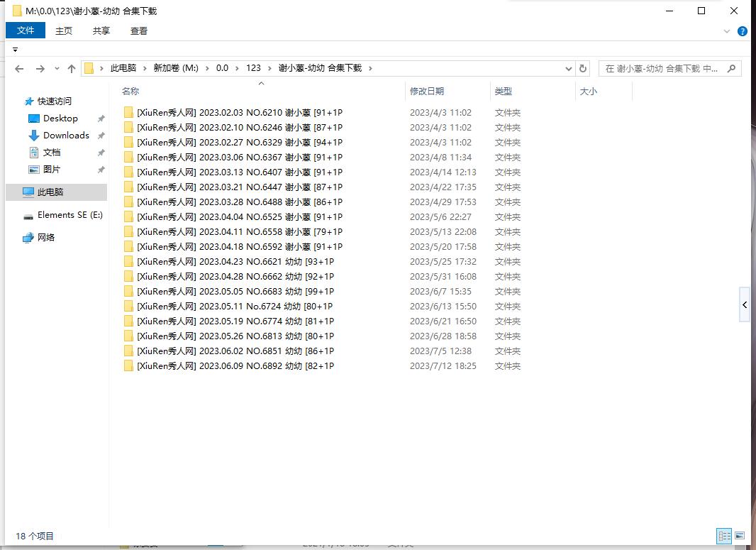Open Desktop in the navigation pane
Viewport: 756px width, 550px height.
[x=60, y=119]
